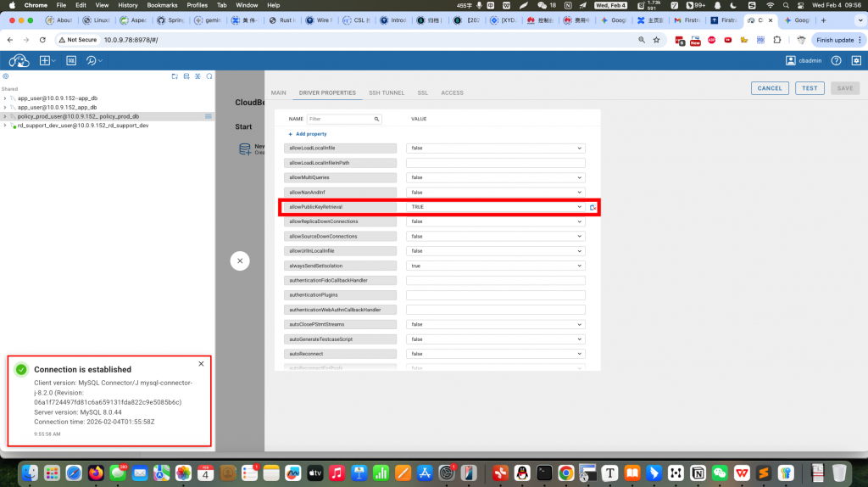Click the Add property link
The height and width of the screenshot is (487, 868).
click(x=310, y=134)
